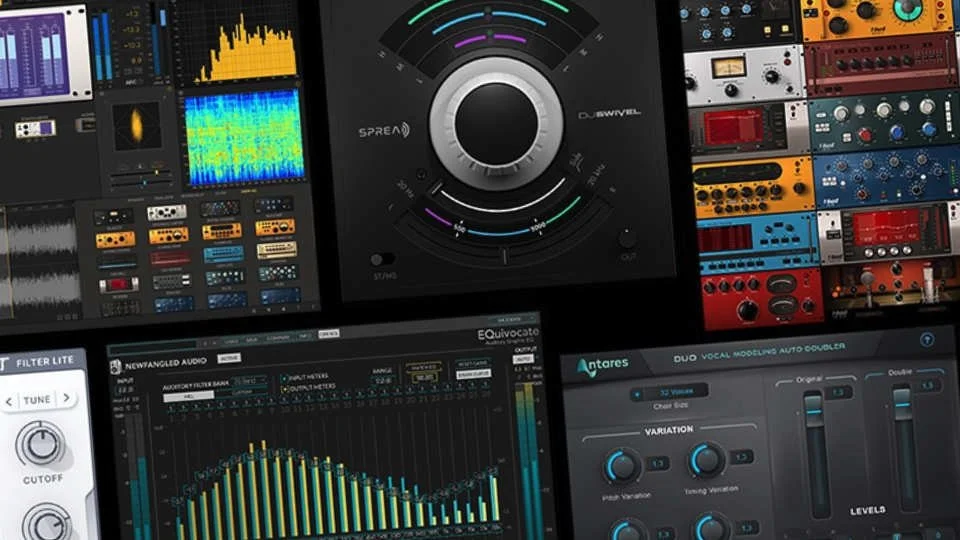Select the TUNE page label in Filter Lite
The image size is (960, 540).
click(37, 400)
